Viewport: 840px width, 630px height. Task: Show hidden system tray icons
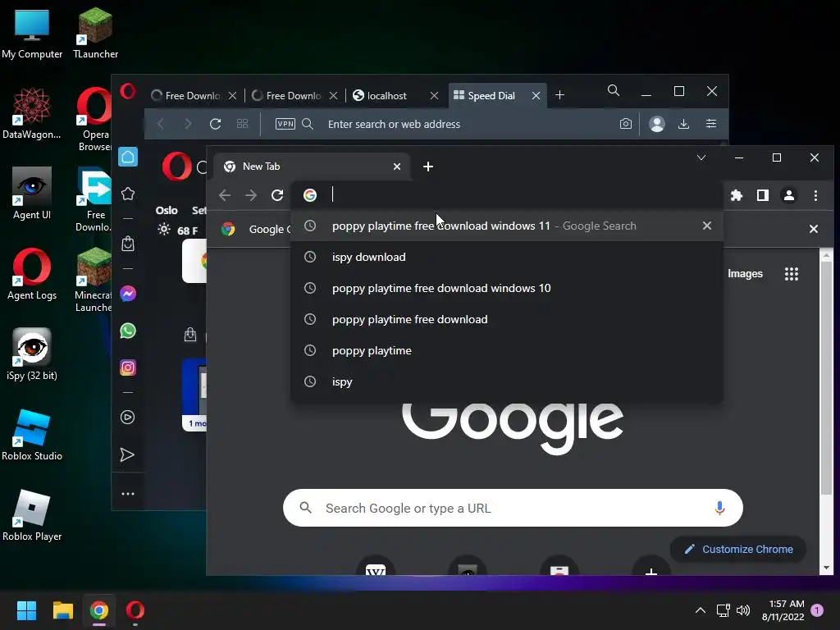pyautogui.click(x=701, y=610)
